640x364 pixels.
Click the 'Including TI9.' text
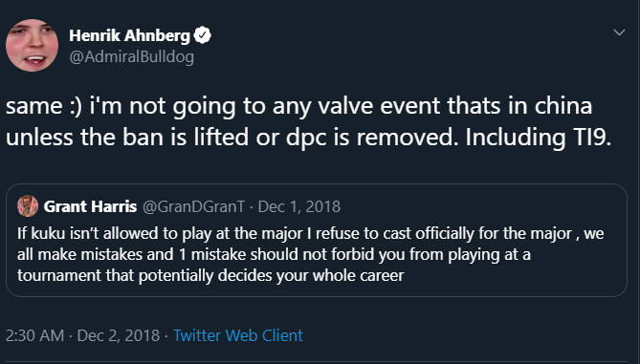click(x=538, y=137)
